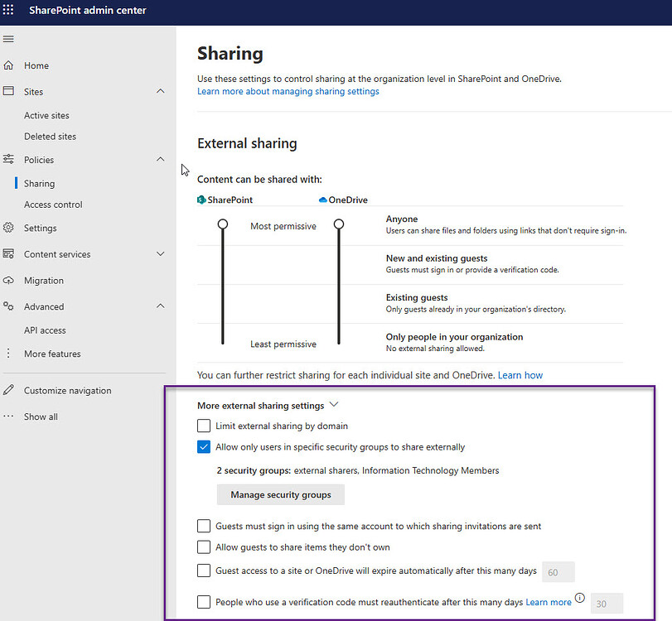Click the More features sidebar icon
The height and width of the screenshot is (621, 672).
point(8,354)
